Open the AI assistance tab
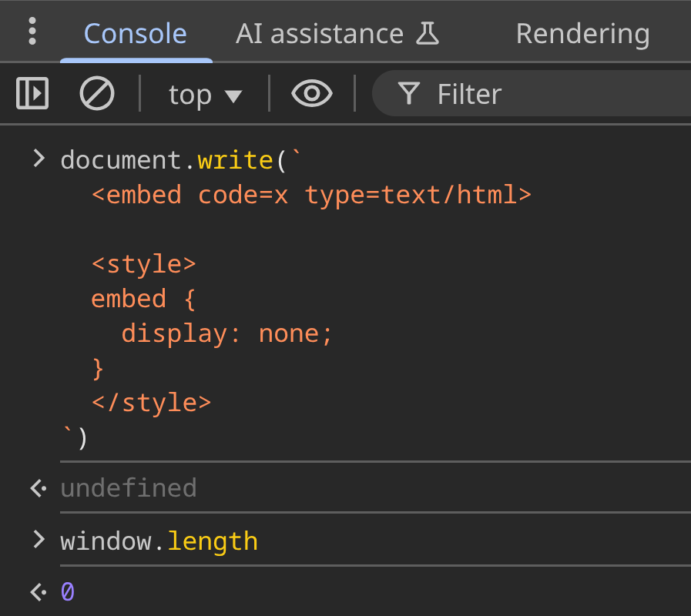 pos(337,33)
